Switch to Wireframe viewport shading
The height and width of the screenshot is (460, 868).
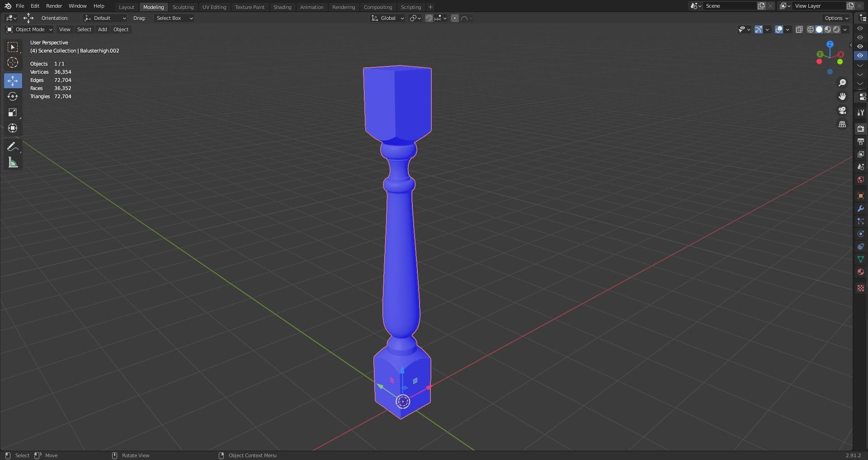click(x=811, y=29)
